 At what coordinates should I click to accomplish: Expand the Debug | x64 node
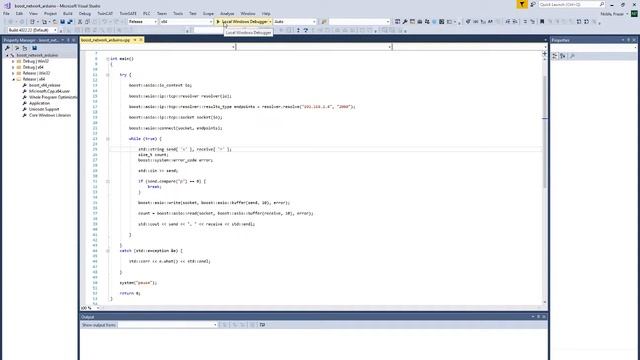13,67
